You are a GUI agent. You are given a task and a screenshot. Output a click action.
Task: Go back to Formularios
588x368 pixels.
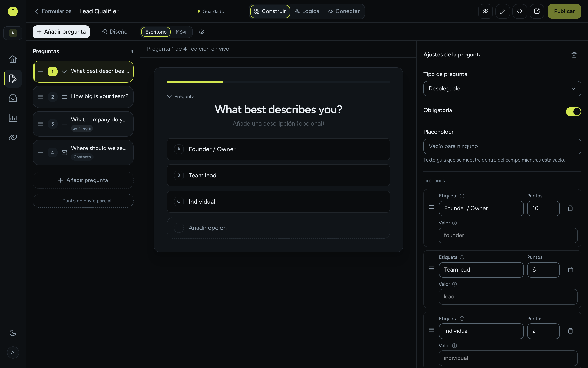(x=53, y=11)
